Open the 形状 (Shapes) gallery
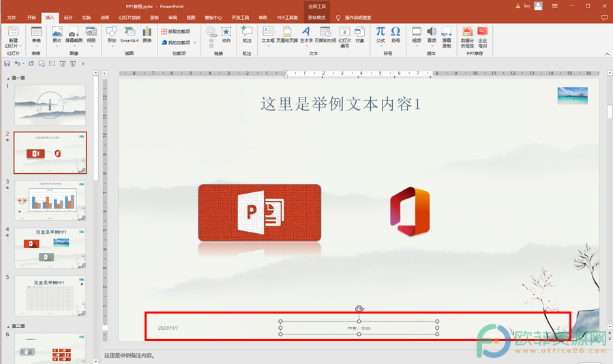Image resolution: width=613 pixels, height=364 pixels. coord(112,36)
